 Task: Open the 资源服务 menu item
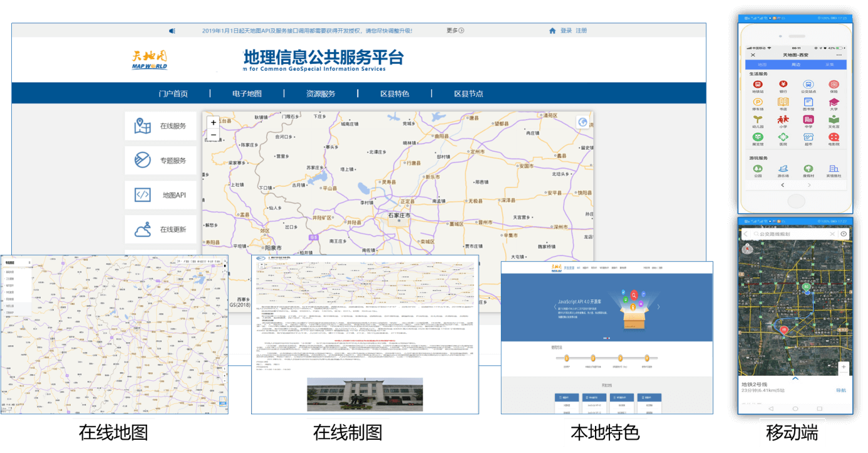click(x=321, y=94)
